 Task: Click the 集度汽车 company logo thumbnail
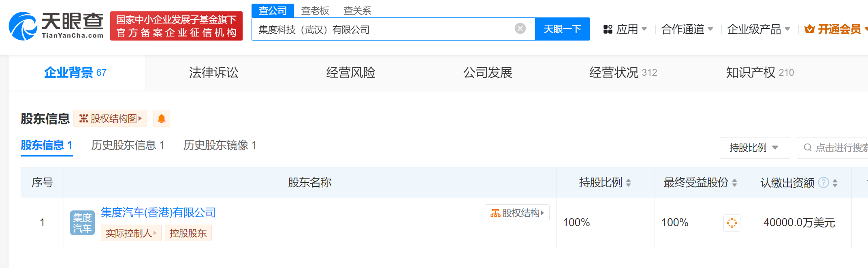pyautogui.click(x=82, y=223)
